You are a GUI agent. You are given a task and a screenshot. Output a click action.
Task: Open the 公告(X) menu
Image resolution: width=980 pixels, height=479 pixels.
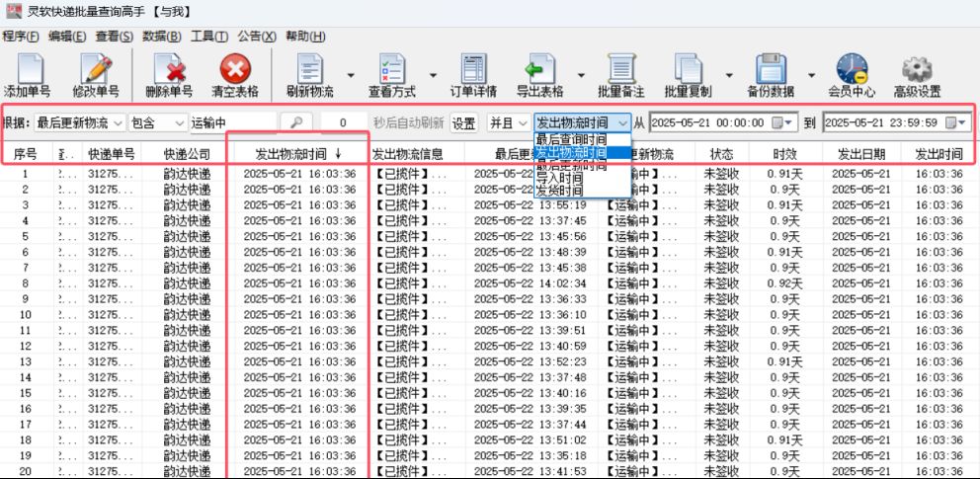coord(257,37)
